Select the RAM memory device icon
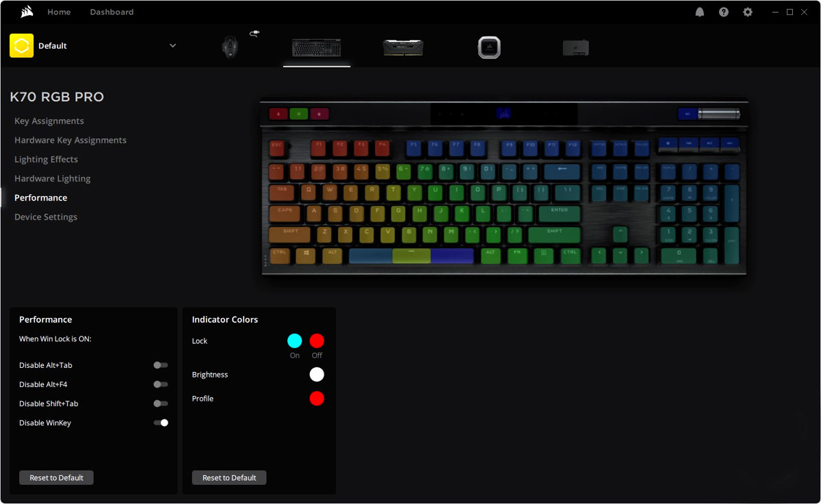 403,47
